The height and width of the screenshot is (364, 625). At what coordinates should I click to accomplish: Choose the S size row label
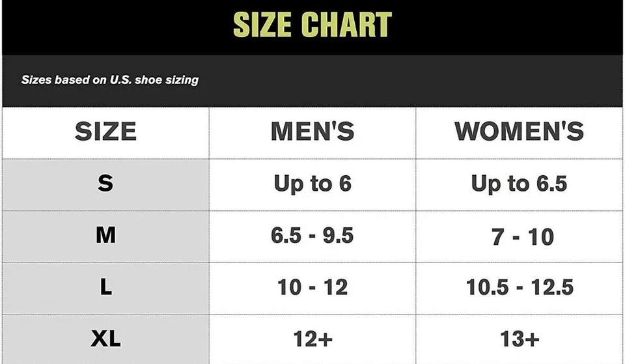click(105, 184)
